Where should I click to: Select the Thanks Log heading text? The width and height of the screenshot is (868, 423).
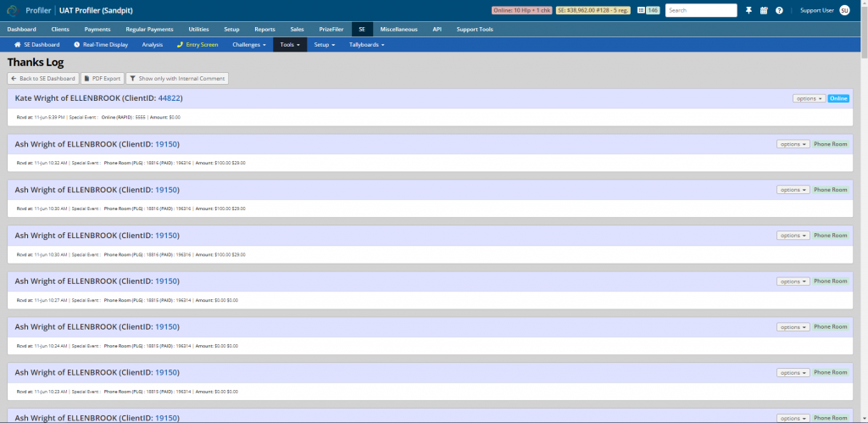coord(36,63)
